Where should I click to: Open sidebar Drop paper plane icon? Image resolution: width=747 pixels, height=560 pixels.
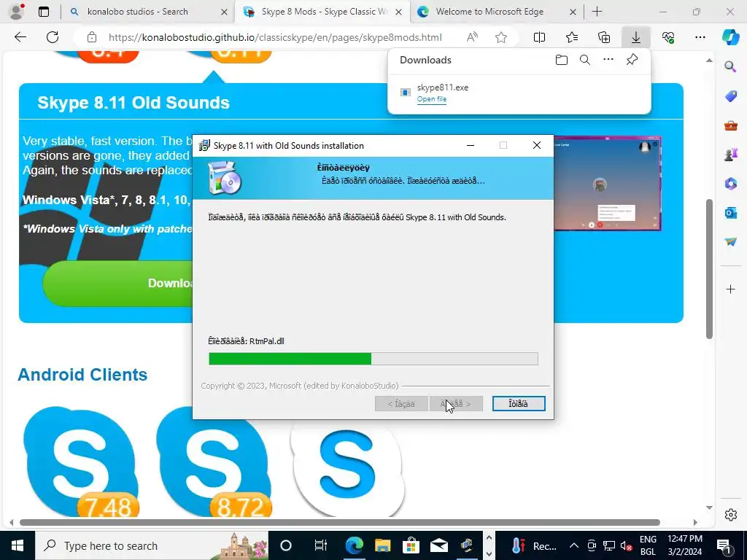[730, 242]
